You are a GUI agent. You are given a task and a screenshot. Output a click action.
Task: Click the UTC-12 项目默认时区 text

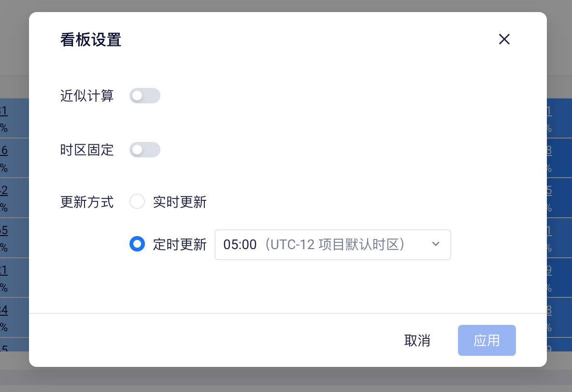click(x=337, y=245)
